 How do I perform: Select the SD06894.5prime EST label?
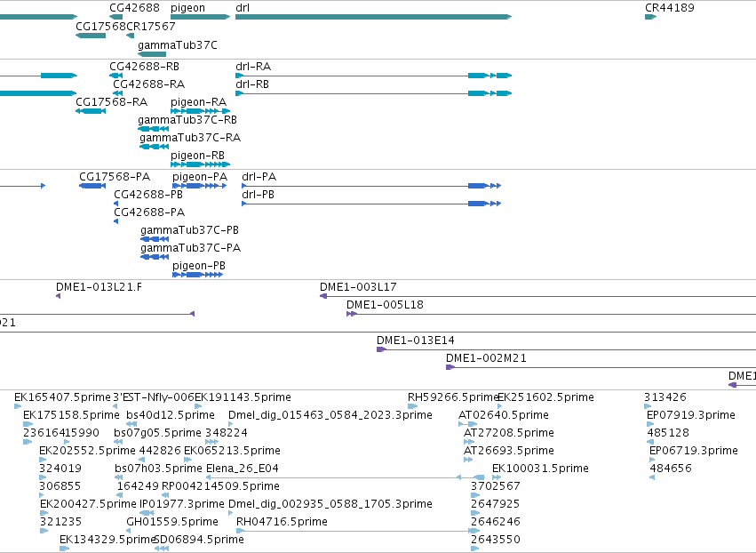coord(199,540)
